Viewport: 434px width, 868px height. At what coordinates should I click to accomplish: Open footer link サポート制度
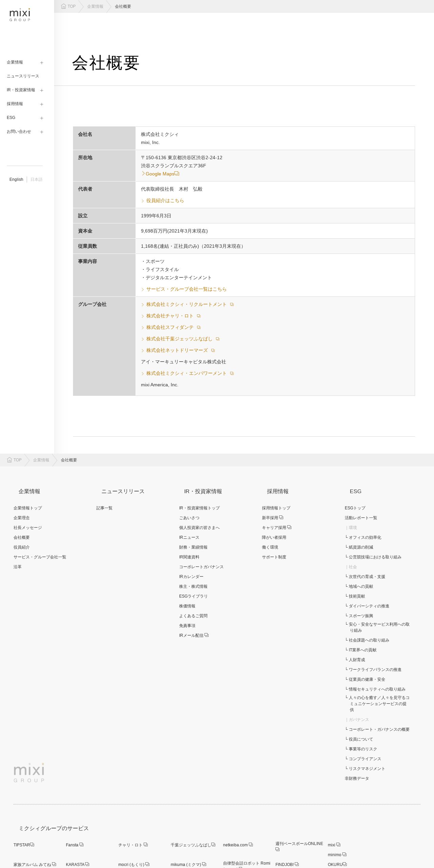pos(274,557)
